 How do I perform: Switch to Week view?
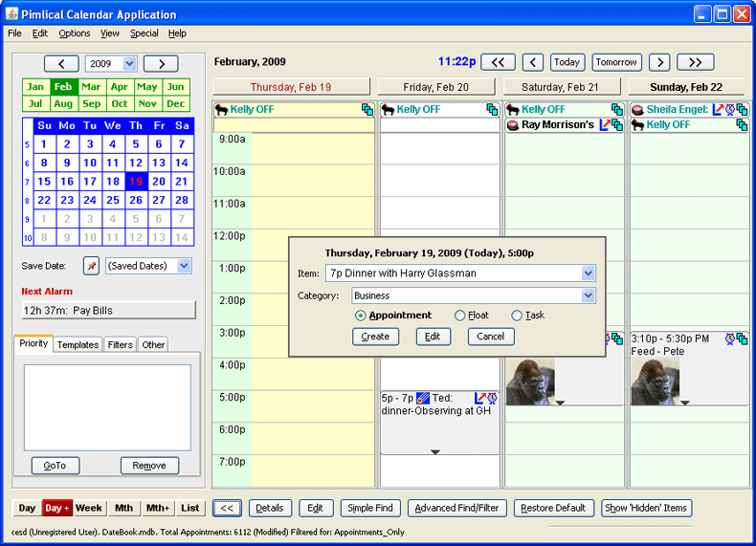(x=89, y=508)
